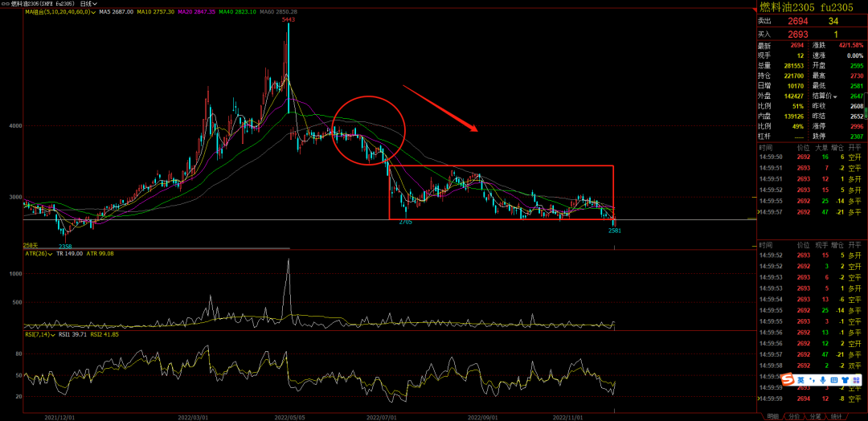Image resolution: width=868 pixels, height=421 pixels.
Task: Click the ATR 99.08 value
Action: coord(100,253)
